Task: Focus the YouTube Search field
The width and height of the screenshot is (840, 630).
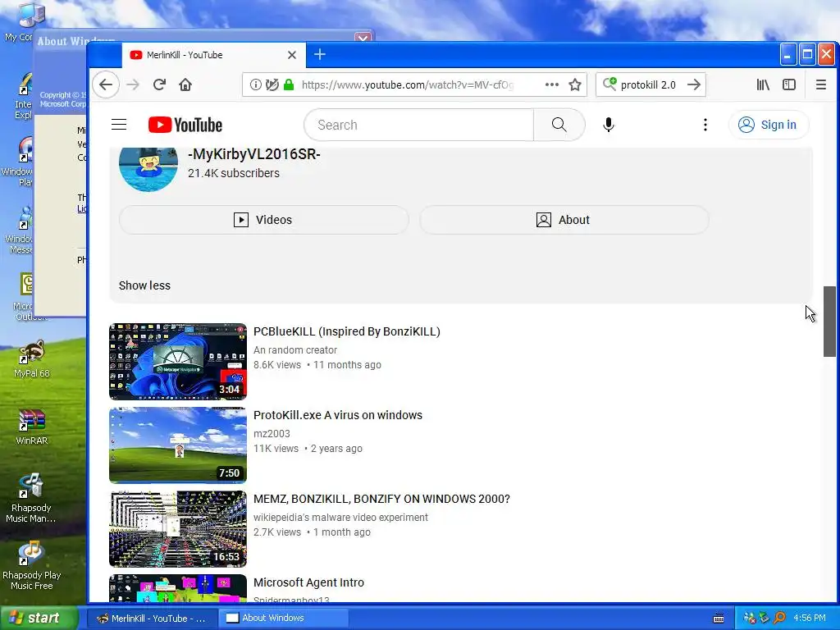Action: [419, 125]
